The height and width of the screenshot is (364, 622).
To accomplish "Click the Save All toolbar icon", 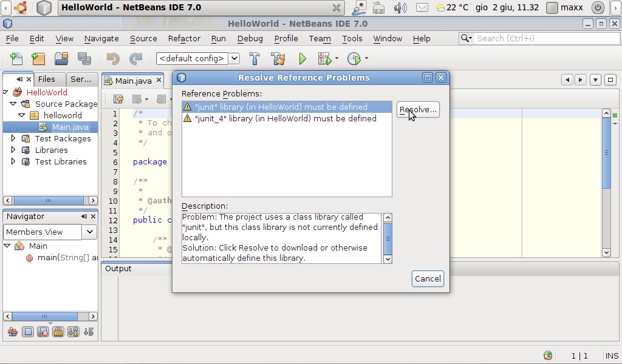I will click(x=84, y=59).
